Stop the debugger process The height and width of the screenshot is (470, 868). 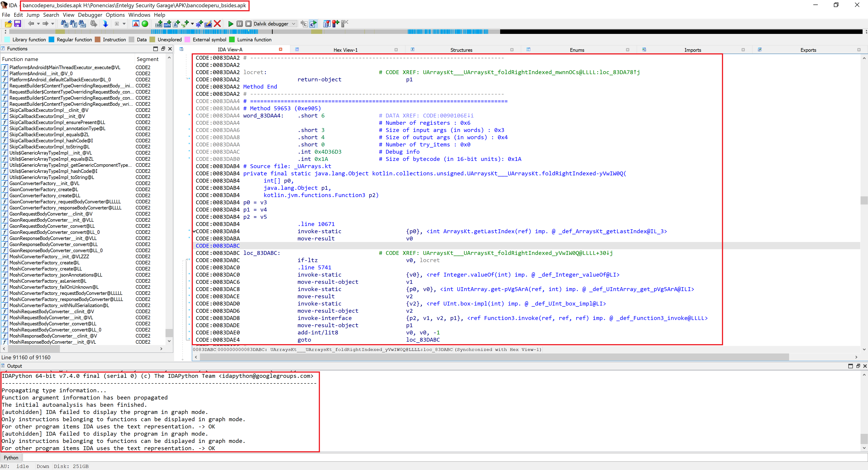[x=248, y=23]
